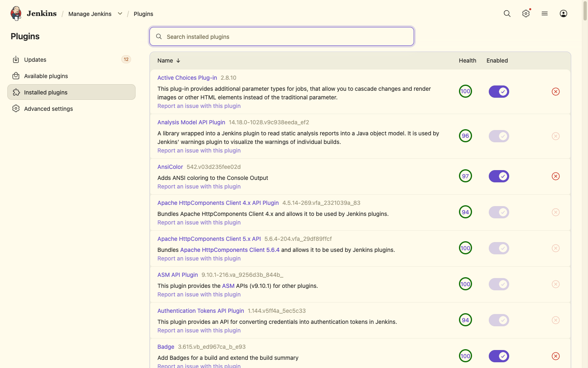Screen dimensions: 588x368
Task: Open the Apache HttpComponents Client 5.6.4 link
Action: (230, 250)
